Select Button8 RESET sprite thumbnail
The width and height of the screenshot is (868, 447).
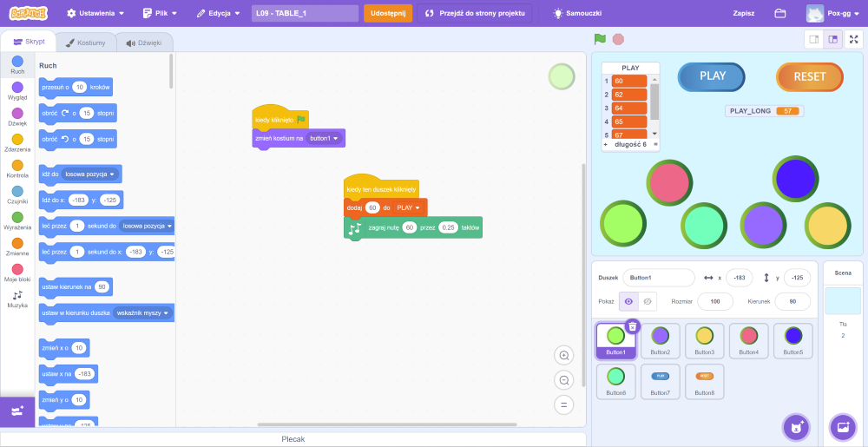point(704,381)
